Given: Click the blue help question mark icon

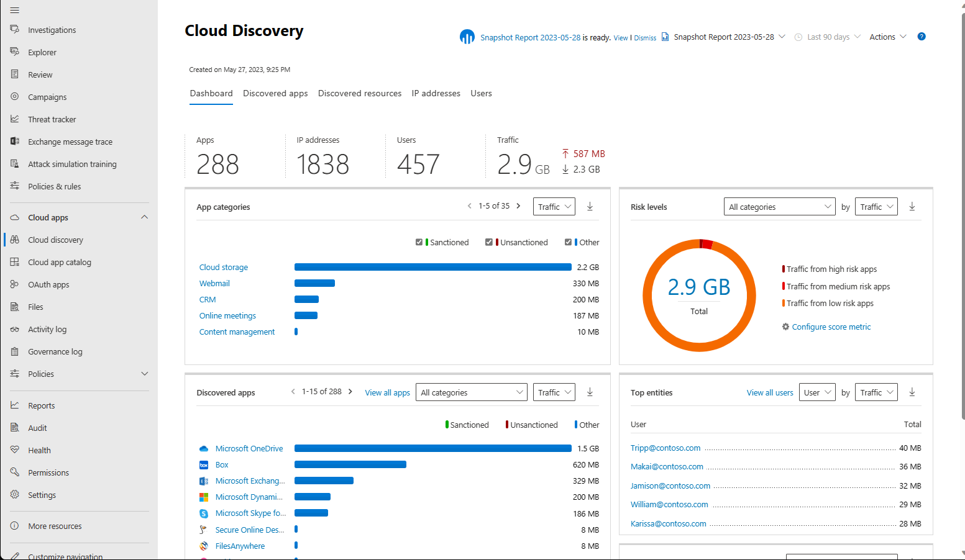Looking at the screenshot, I should tap(922, 37).
